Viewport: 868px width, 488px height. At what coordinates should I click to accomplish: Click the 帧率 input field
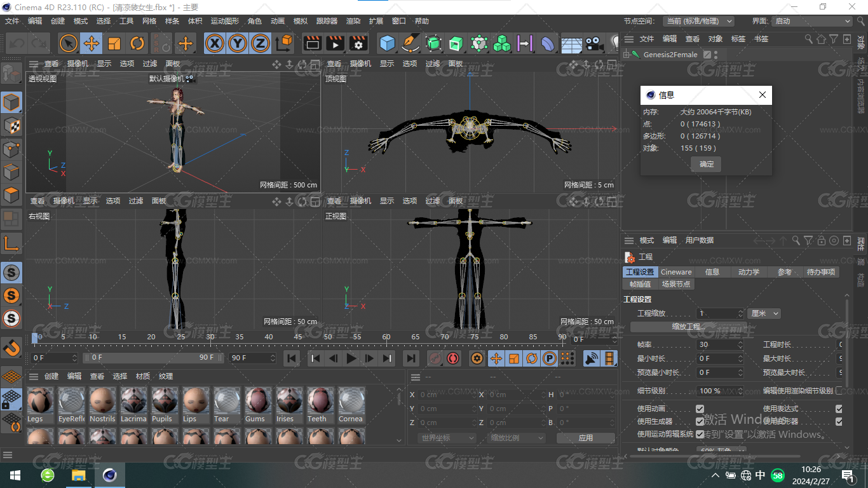(x=720, y=344)
